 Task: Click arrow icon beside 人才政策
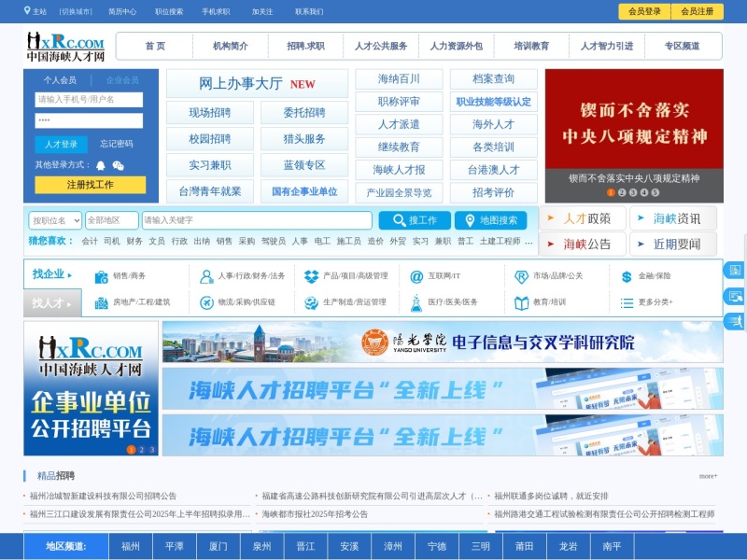pyautogui.click(x=551, y=218)
